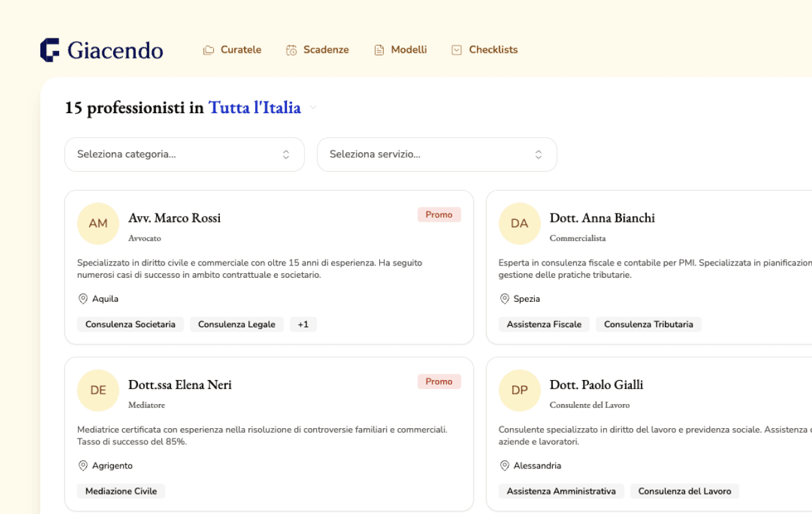Click the location pin icon beside Spezia
This screenshot has width=812, height=514.
click(x=504, y=299)
